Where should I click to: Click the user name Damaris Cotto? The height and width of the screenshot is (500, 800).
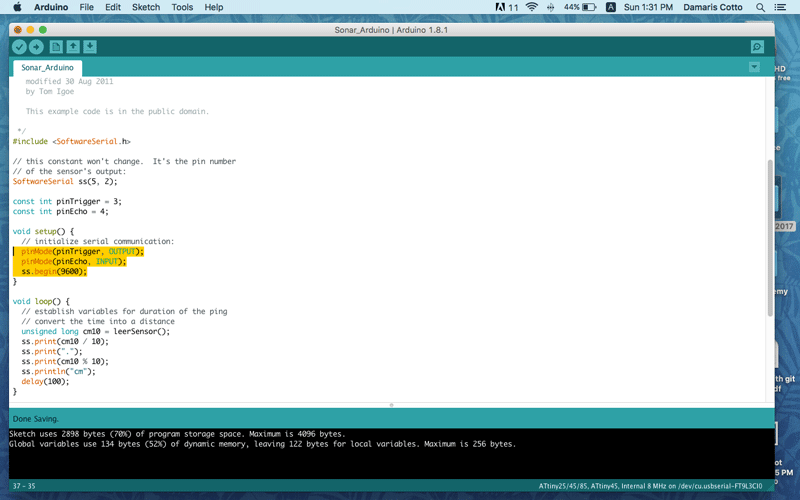click(713, 7)
